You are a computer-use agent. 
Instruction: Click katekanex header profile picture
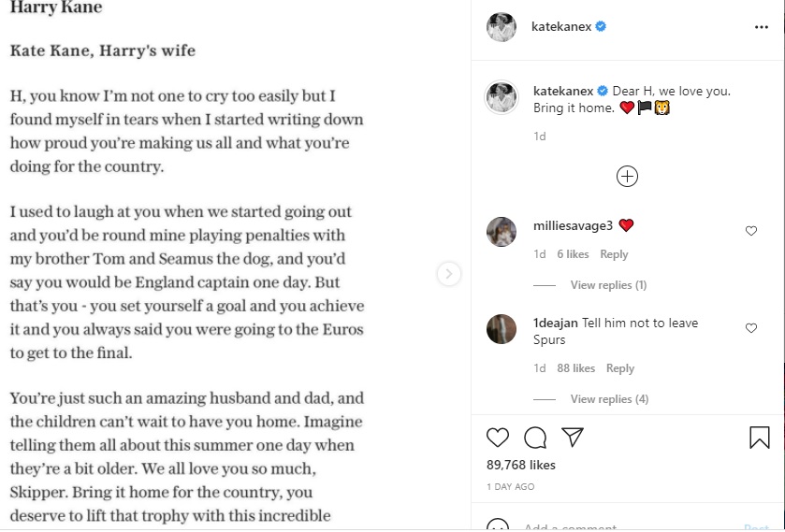coord(502,27)
